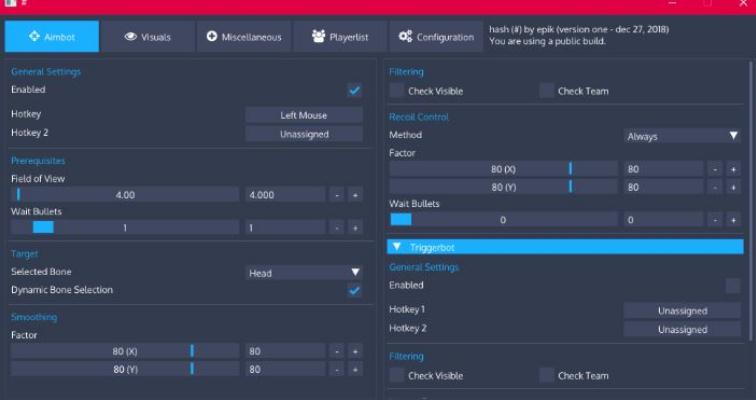Click Smoothing X value field 80

click(285, 351)
